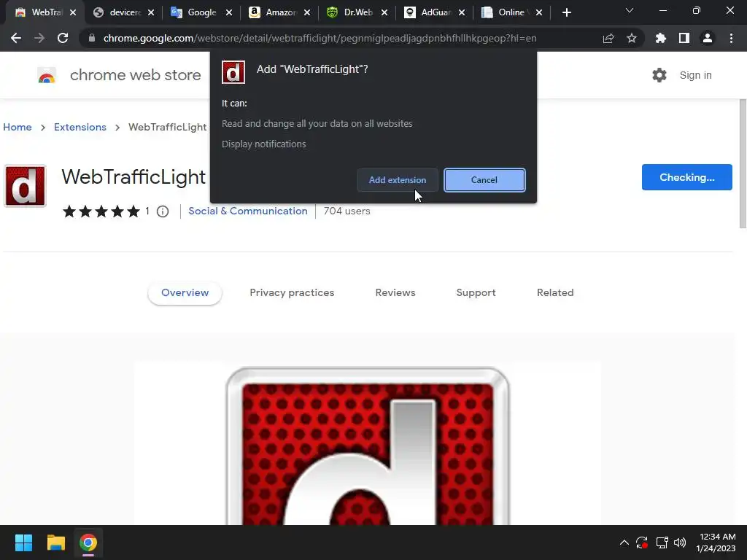
Task: Open the Social & Communication category link
Action: [x=248, y=211]
